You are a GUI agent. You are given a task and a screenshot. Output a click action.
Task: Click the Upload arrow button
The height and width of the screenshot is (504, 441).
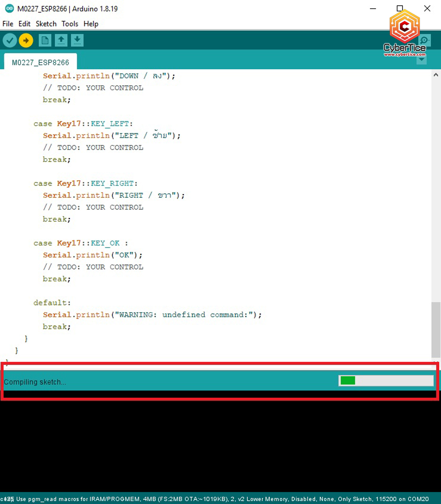tap(26, 40)
